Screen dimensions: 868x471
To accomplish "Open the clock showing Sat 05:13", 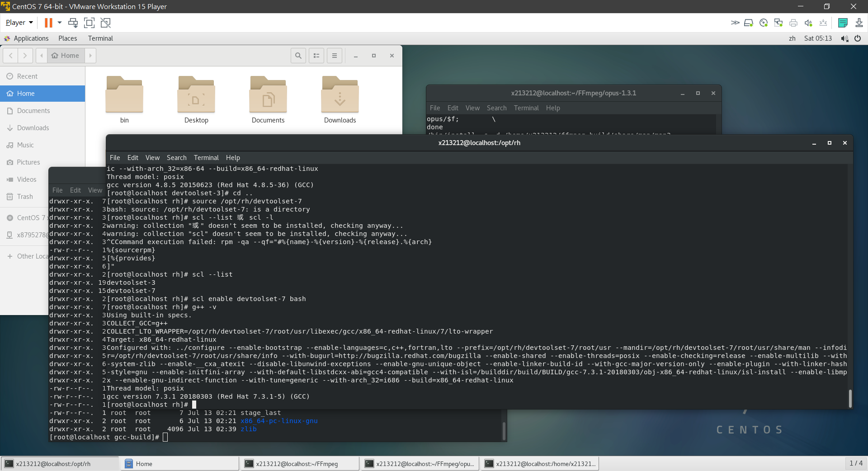I will click(818, 38).
